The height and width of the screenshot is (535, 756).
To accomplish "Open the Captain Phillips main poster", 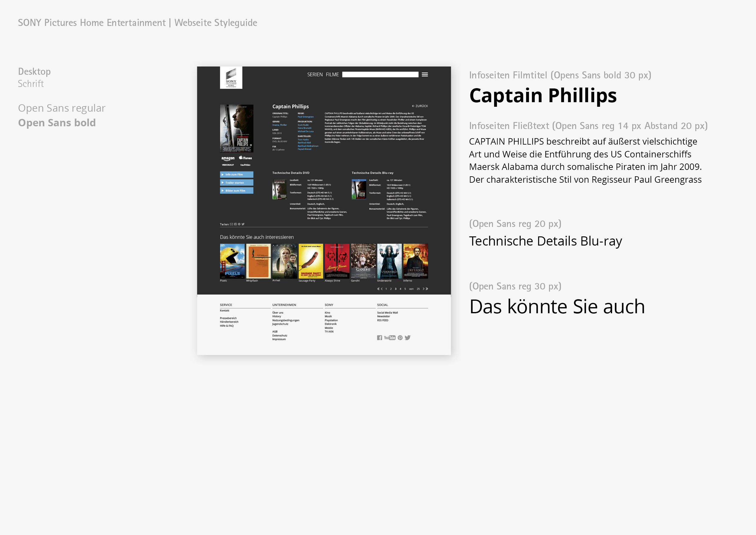I will coord(237,128).
